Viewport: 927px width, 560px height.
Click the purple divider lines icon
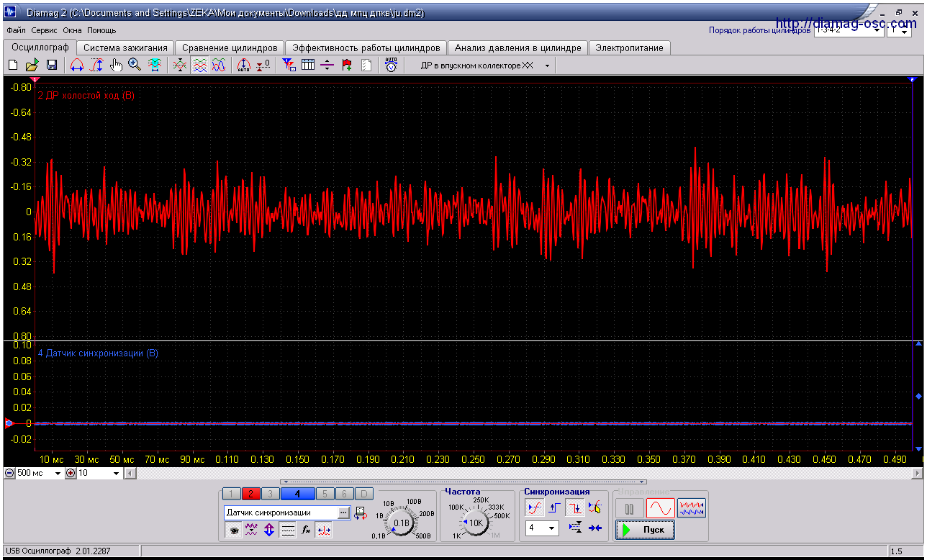(x=327, y=66)
